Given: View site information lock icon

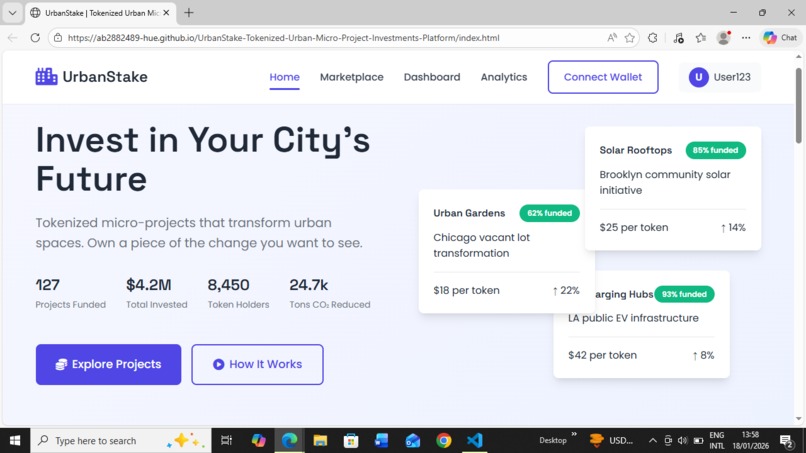Looking at the screenshot, I should (58, 38).
